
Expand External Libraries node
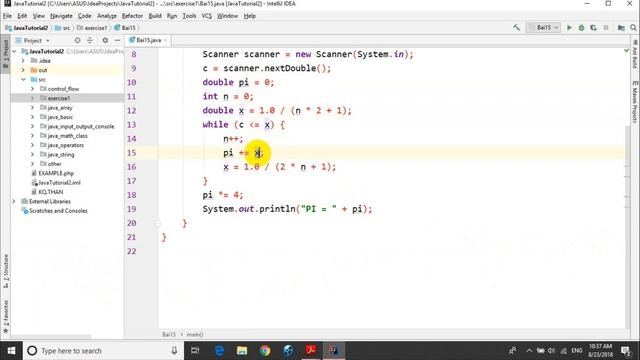(14, 201)
